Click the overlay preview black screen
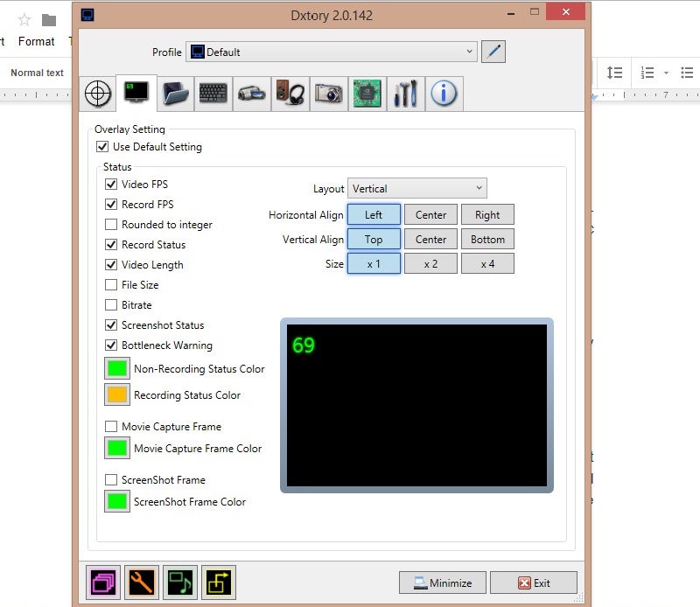 click(x=416, y=405)
